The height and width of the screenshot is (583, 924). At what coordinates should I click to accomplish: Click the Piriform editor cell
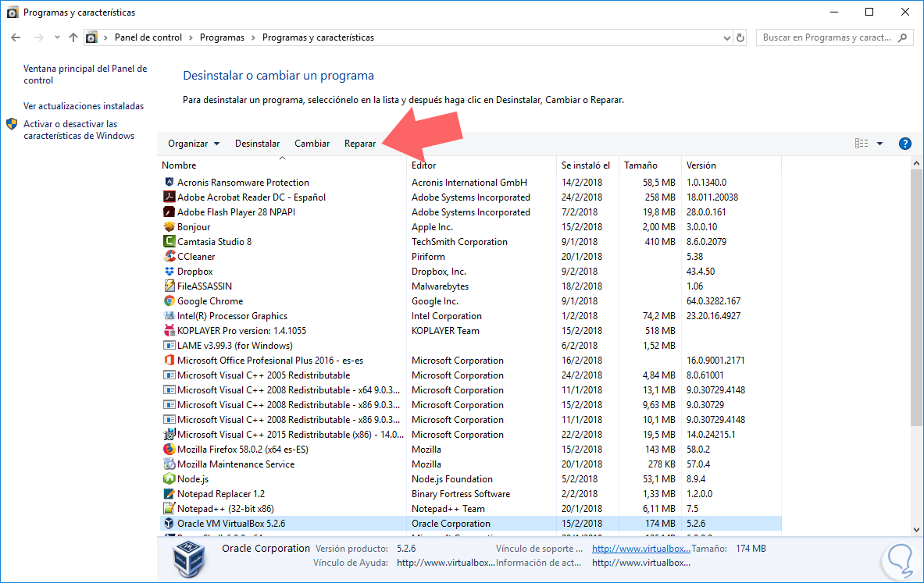(x=428, y=256)
